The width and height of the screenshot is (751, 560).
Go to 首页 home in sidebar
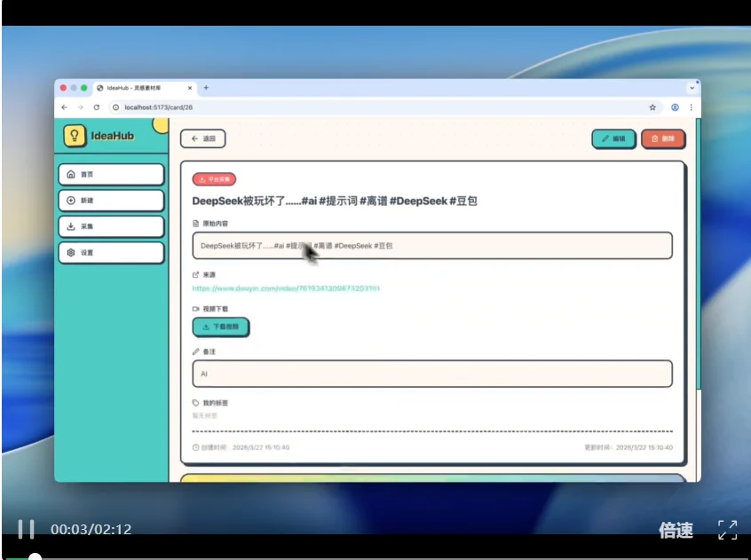pos(111,175)
